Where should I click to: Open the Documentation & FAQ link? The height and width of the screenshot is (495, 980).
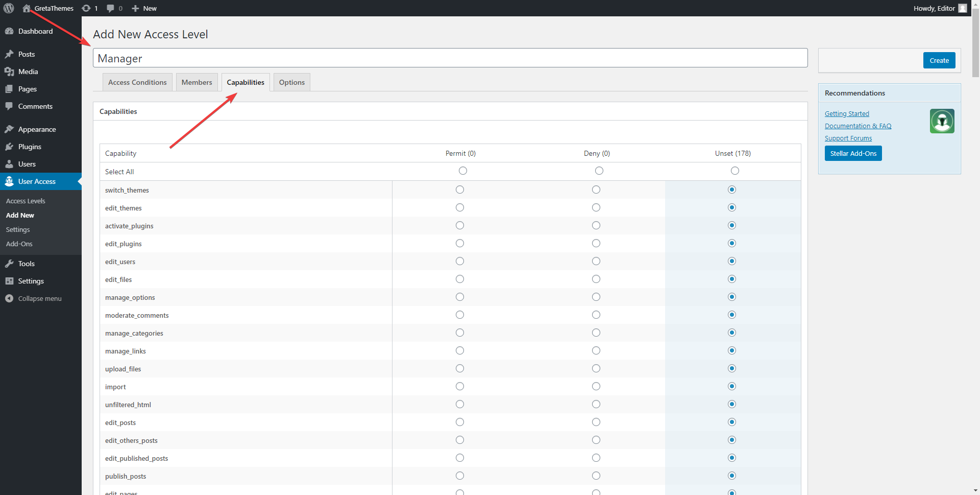tap(857, 126)
